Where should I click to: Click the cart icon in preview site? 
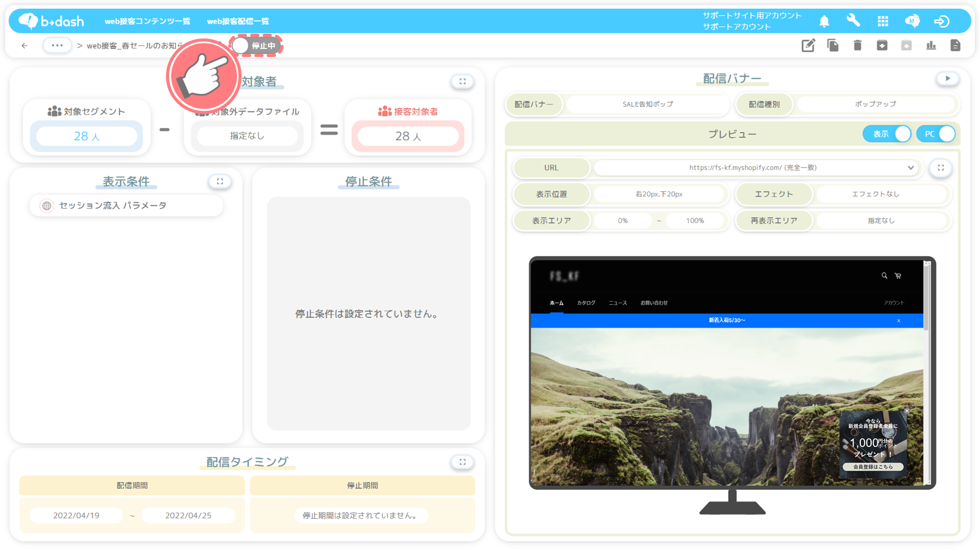[x=898, y=276]
